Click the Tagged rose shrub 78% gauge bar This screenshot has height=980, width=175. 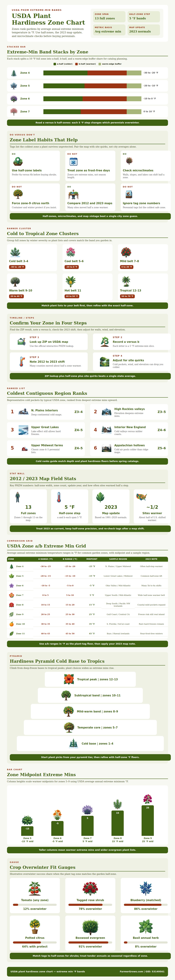(x=90, y=905)
